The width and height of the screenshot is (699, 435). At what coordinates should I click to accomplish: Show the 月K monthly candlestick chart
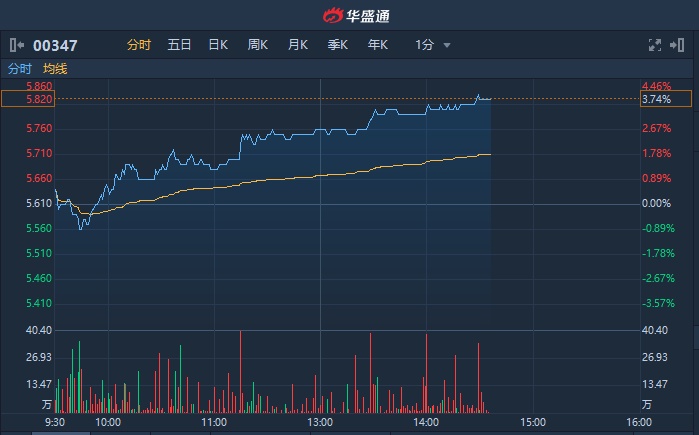click(298, 45)
